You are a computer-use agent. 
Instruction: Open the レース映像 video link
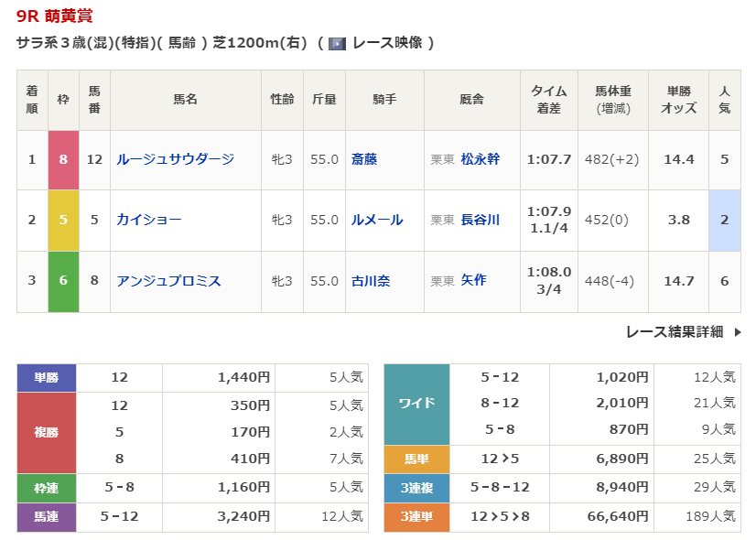[x=384, y=43]
